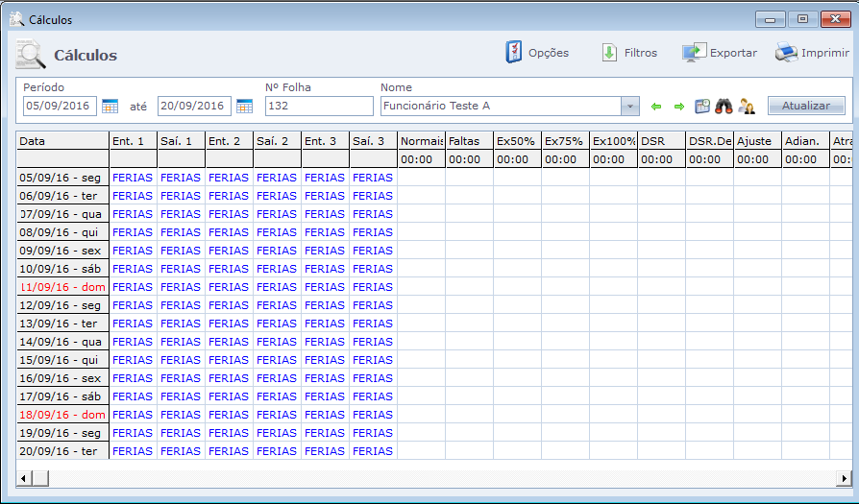Expand the Nome employee dropdown
Viewport: 859px width, 504px height.
click(x=629, y=106)
